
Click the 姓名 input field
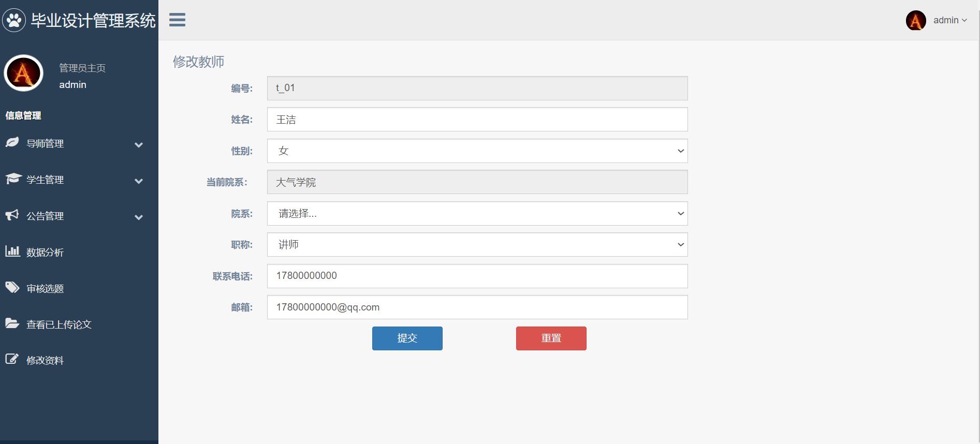coord(477,120)
